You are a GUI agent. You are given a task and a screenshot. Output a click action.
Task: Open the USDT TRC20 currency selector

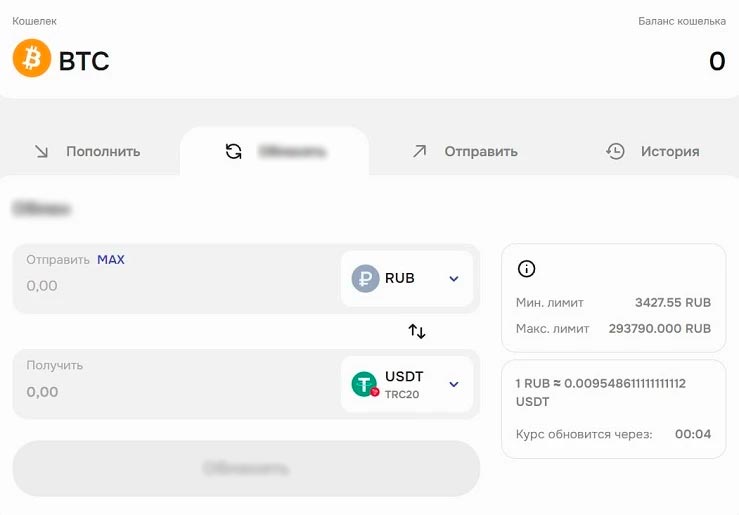coord(407,384)
